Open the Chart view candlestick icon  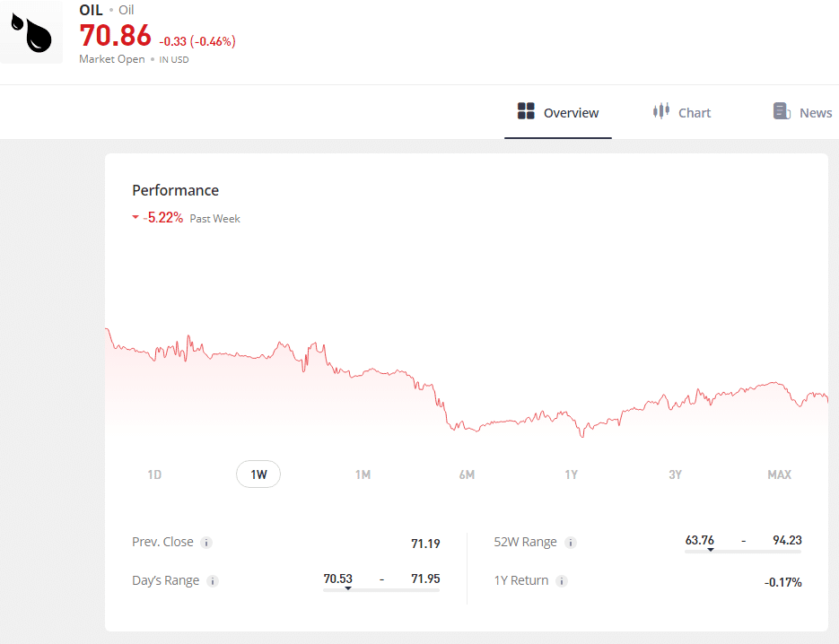(x=660, y=111)
